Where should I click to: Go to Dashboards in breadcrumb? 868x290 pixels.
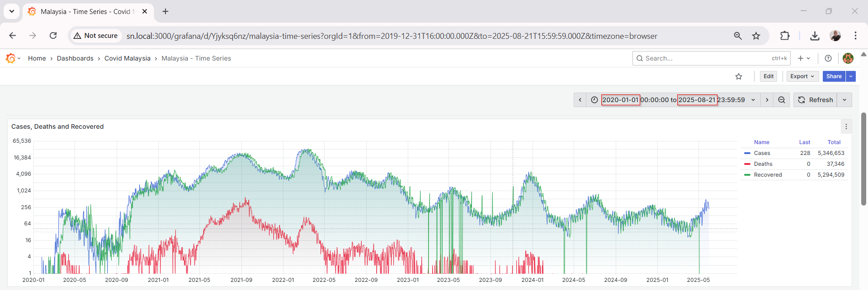point(75,58)
